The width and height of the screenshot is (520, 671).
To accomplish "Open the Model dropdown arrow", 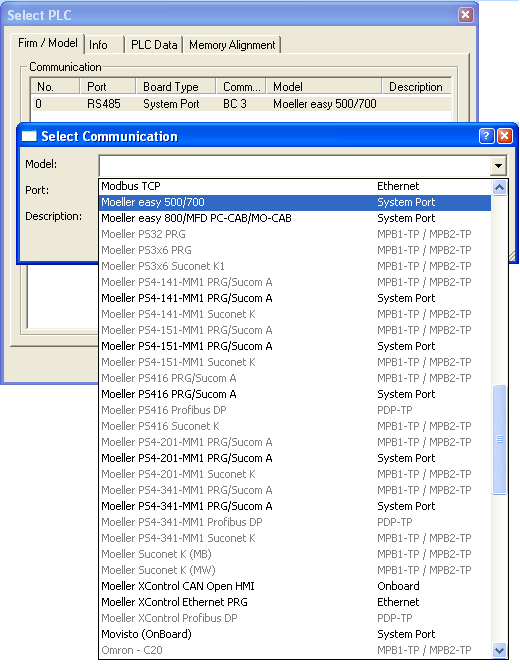I will point(499,166).
